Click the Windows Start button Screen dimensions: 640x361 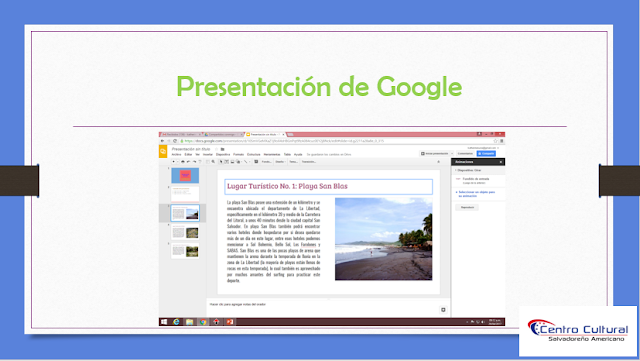(x=164, y=322)
